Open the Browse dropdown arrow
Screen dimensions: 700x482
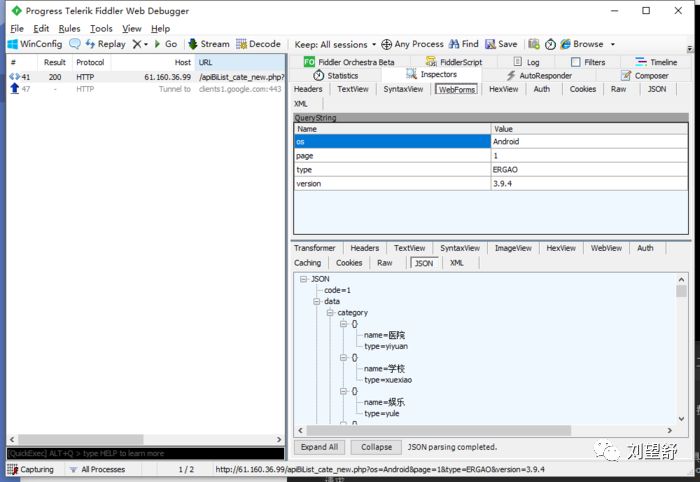pyautogui.click(x=612, y=44)
